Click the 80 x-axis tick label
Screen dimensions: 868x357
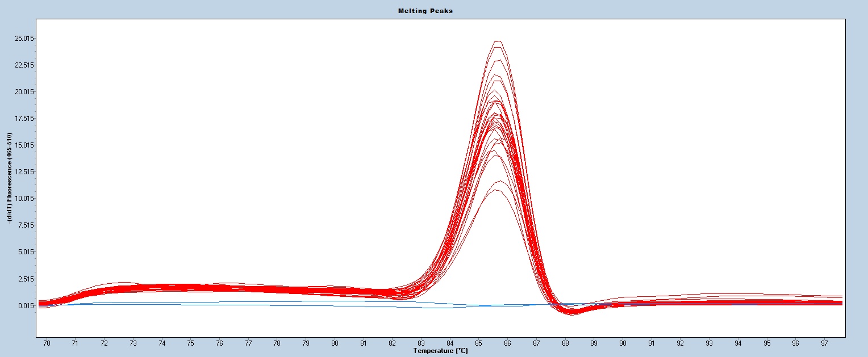(x=335, y=343)
